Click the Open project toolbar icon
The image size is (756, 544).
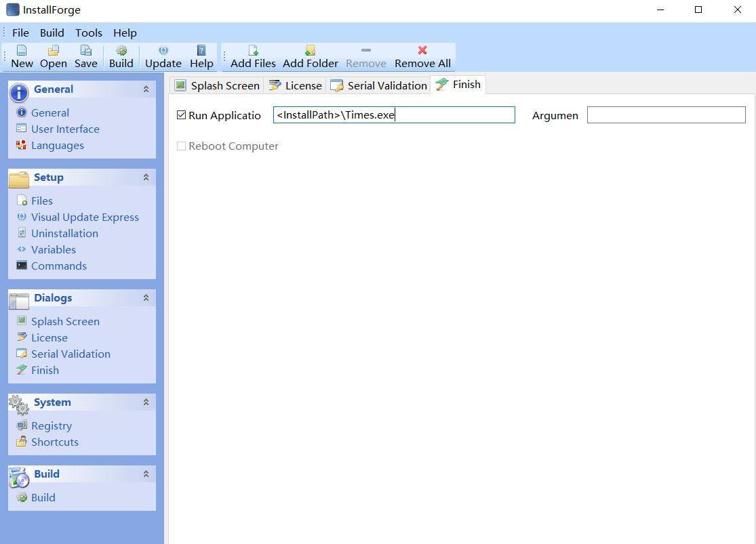(x=54, y=50)
